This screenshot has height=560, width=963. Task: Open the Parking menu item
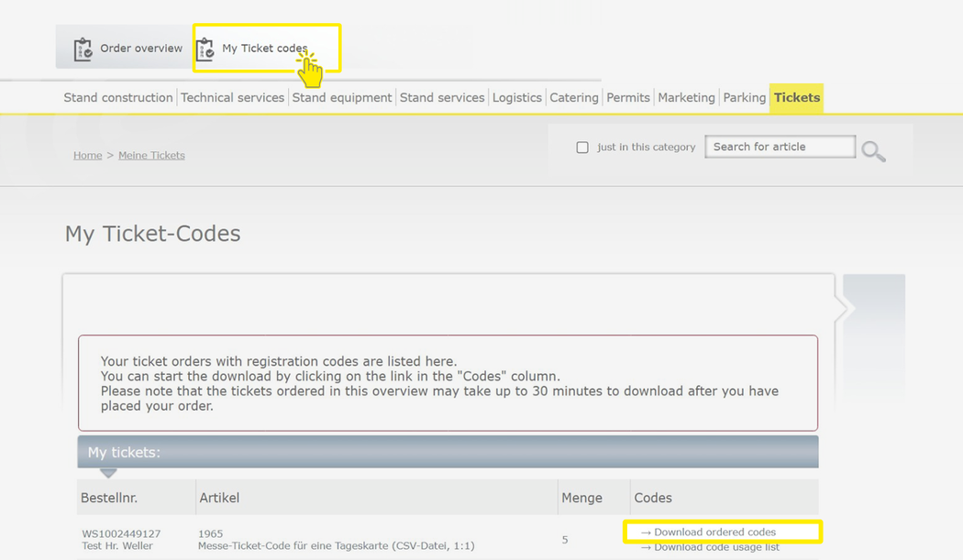[x=744, y=98]
